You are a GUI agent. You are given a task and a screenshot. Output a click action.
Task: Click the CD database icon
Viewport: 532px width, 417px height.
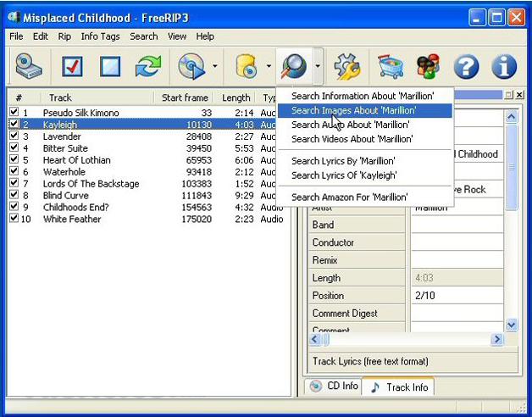pyautogui.click(x=247, y=66)
